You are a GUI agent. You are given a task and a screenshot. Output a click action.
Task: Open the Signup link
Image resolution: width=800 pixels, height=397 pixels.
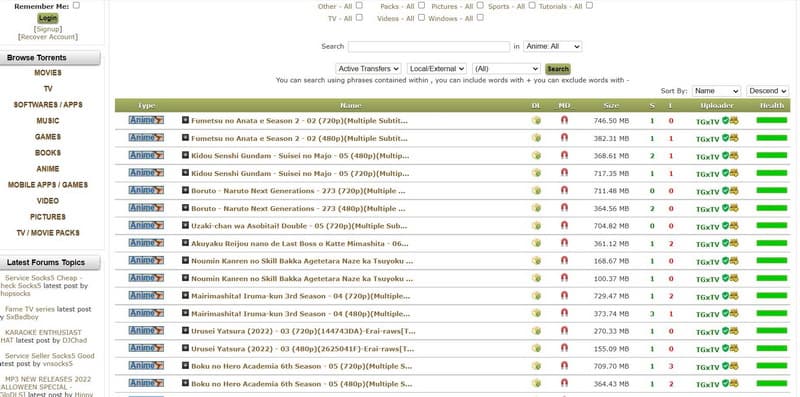tap(48, 29)
